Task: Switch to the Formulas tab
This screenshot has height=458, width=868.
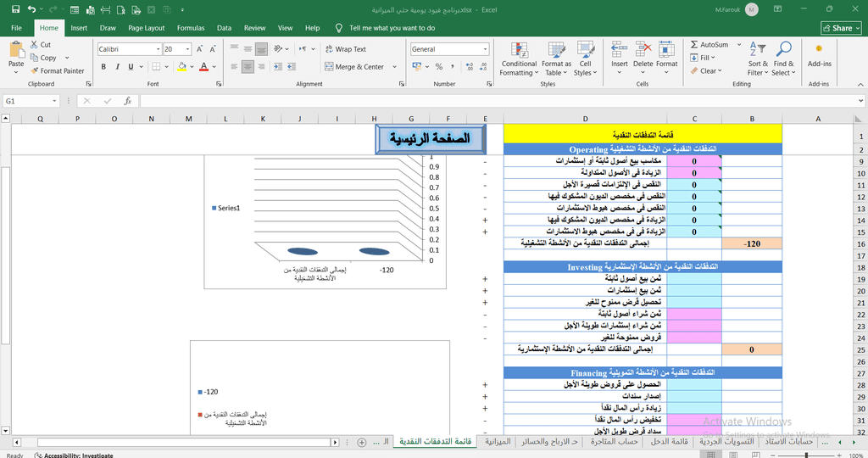Action: point(191,28)
